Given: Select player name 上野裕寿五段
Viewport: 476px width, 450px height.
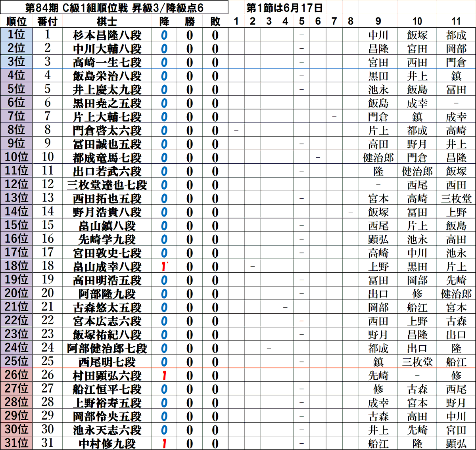Looking at the screenshot, I should coord(107,403).
